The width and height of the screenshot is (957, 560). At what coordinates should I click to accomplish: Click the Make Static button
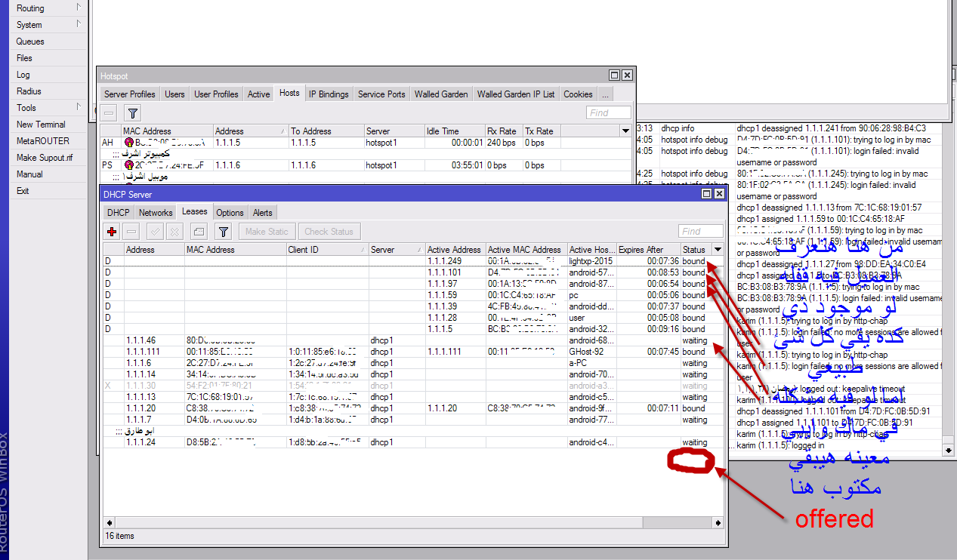tap(267, 232)
